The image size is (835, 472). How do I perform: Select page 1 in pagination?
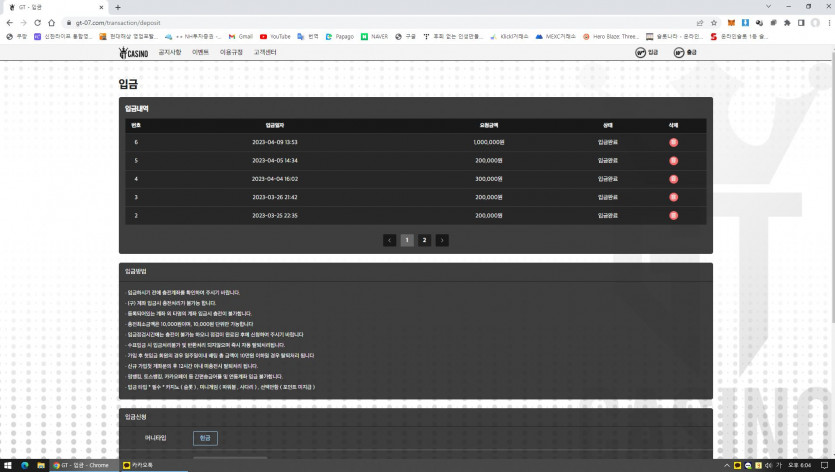click(407, 240)
